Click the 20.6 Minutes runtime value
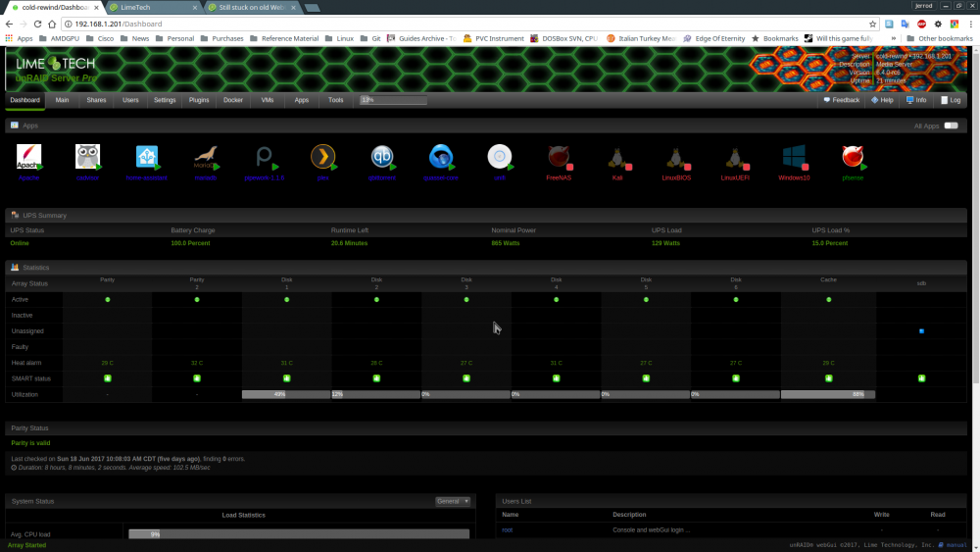 click(x=350, y=243)
